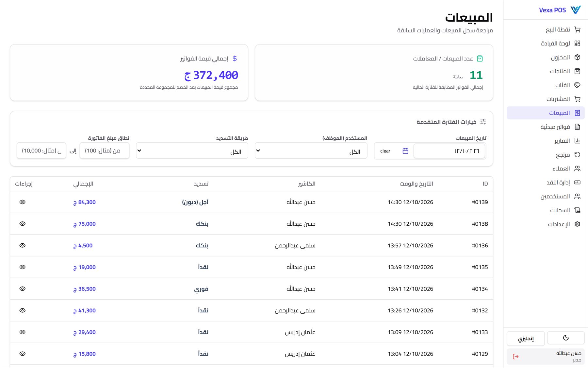Viewport: 588px width, 368px height.
Task: Click the الإجمالي column header
Action: [x=83, y=184]
